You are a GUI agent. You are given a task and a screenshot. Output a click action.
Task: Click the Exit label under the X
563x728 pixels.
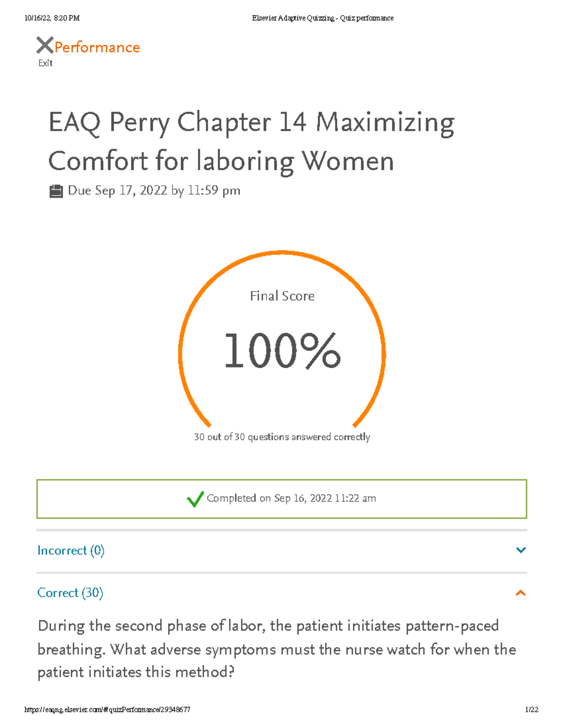click(45, 62)
